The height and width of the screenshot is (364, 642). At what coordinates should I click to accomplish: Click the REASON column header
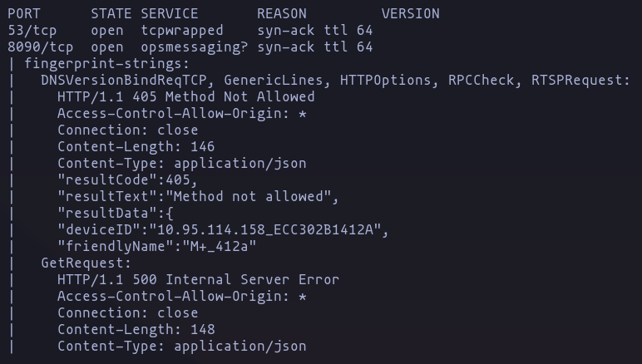pyautogui.click(x=282, y=14)
